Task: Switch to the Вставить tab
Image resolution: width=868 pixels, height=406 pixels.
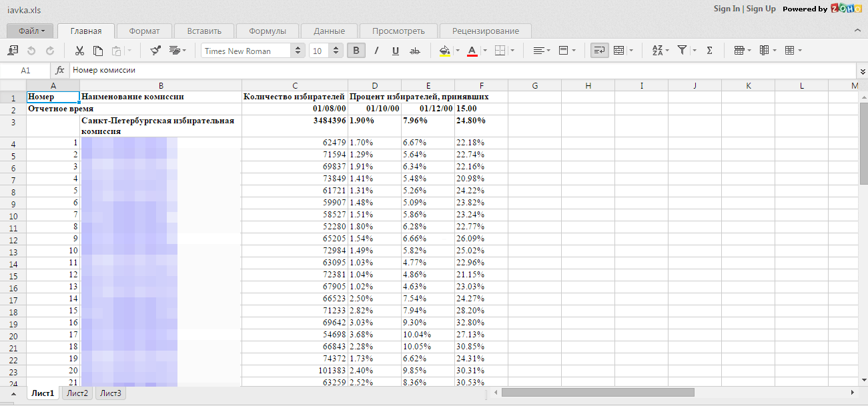Action: [x=204, y=31]
